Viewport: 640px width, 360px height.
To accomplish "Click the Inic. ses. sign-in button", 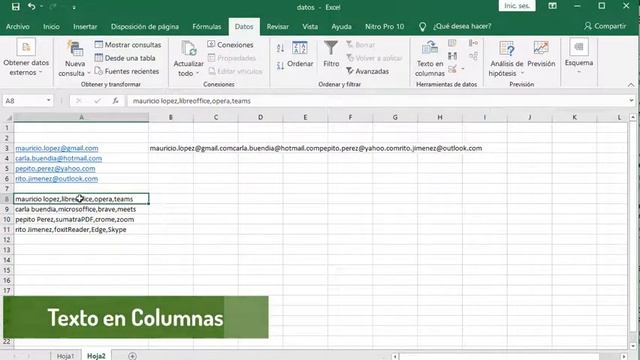I will pyautogui.click(x=517, y=6).
